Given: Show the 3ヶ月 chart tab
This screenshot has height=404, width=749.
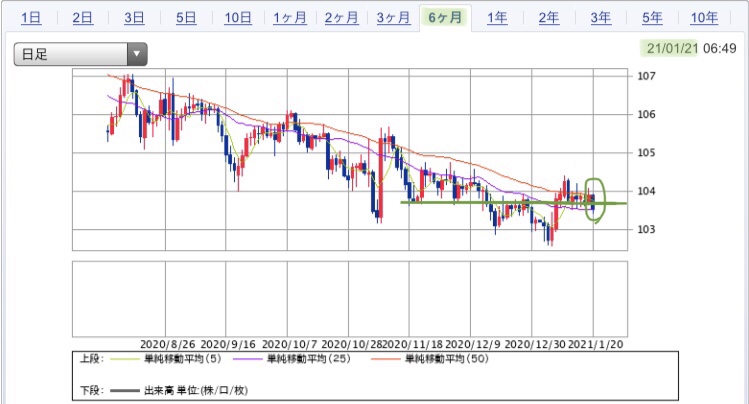Looking at the screenshot, I should click(393, 17).
